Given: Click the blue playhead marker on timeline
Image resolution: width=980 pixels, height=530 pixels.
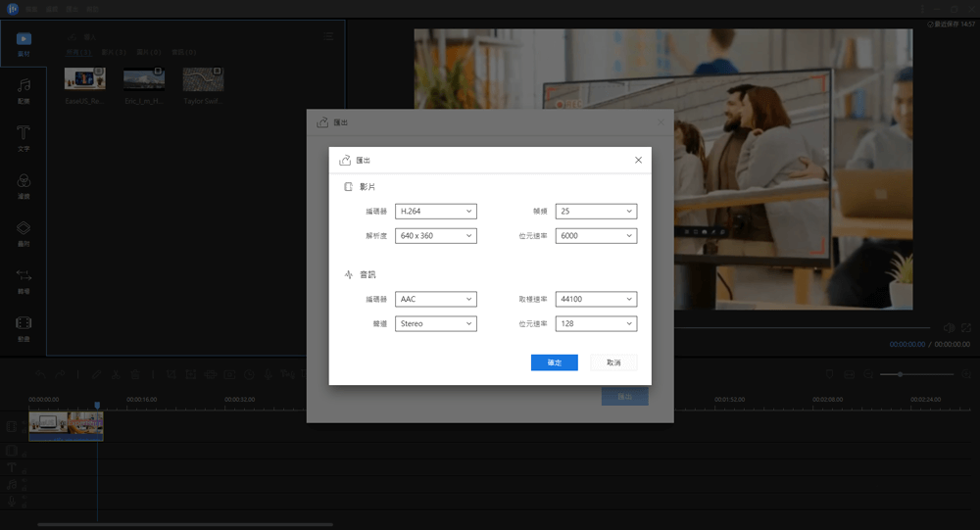Looking at the screenshot, I should [97, 406].
